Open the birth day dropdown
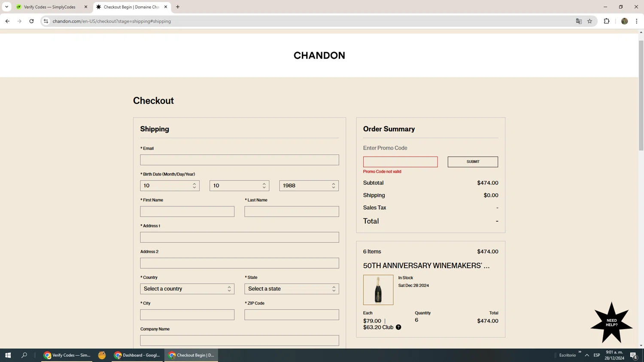Viewport: 644px width, 362px height. point(239,186)
